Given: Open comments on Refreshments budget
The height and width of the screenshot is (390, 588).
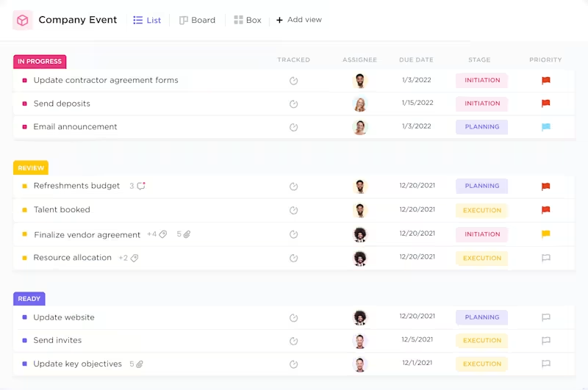Looking at the screenshot, I should point(141,187).
